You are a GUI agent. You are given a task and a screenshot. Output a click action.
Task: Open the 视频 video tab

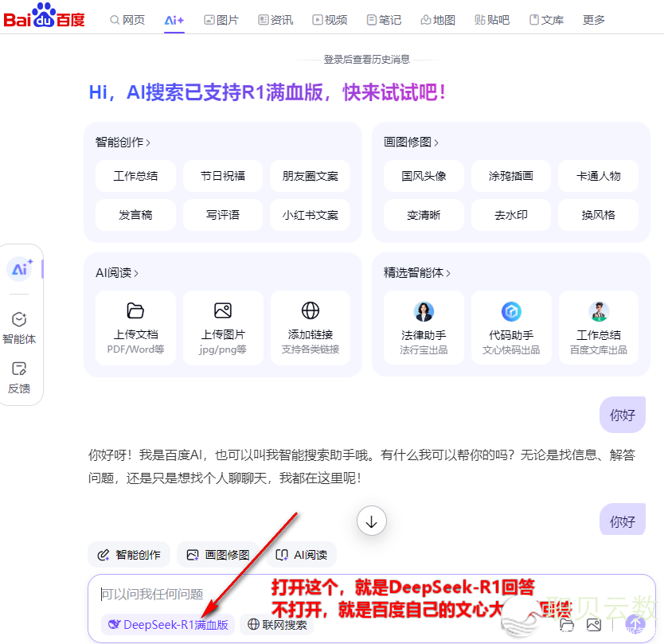point(330,20)
